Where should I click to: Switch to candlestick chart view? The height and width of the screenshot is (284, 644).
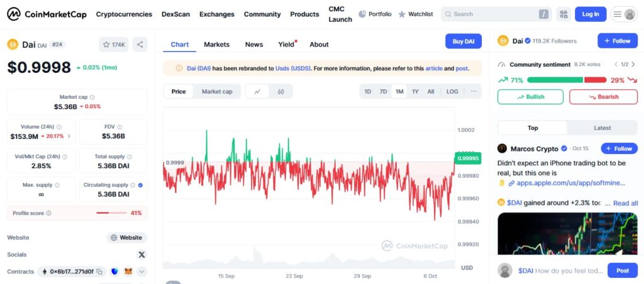(281, 92)
